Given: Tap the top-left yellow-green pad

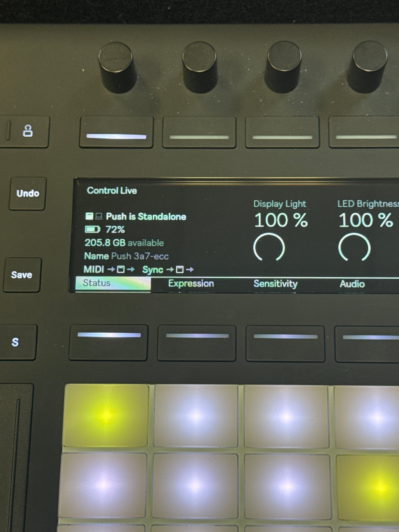Looking at the screenshot, I should coord(106,415).
